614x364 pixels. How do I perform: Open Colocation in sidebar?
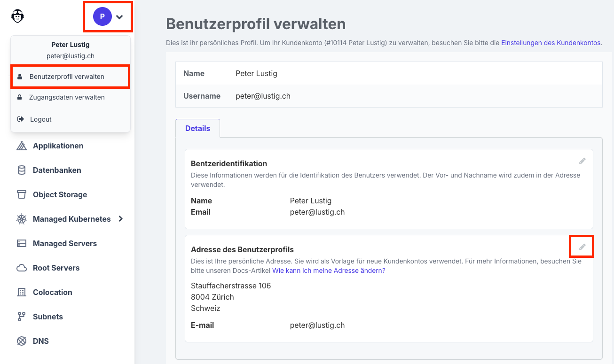(x=52, y=293)
